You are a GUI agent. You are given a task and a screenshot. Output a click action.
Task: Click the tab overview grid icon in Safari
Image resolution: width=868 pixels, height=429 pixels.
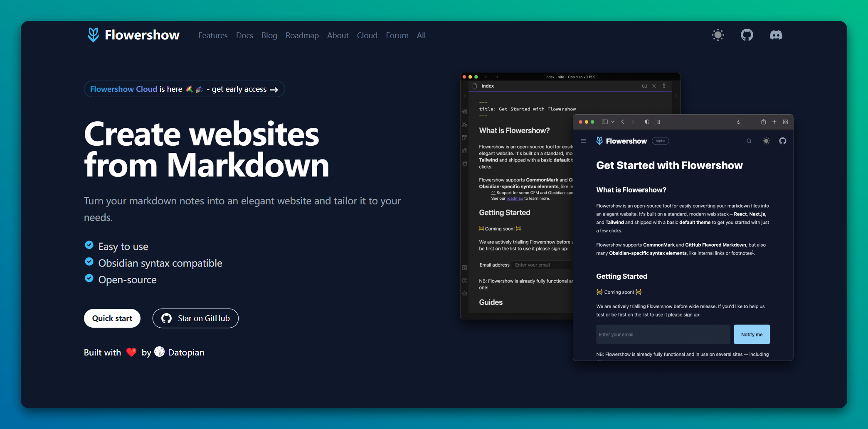pyautogui.click(x=785, y=122)
